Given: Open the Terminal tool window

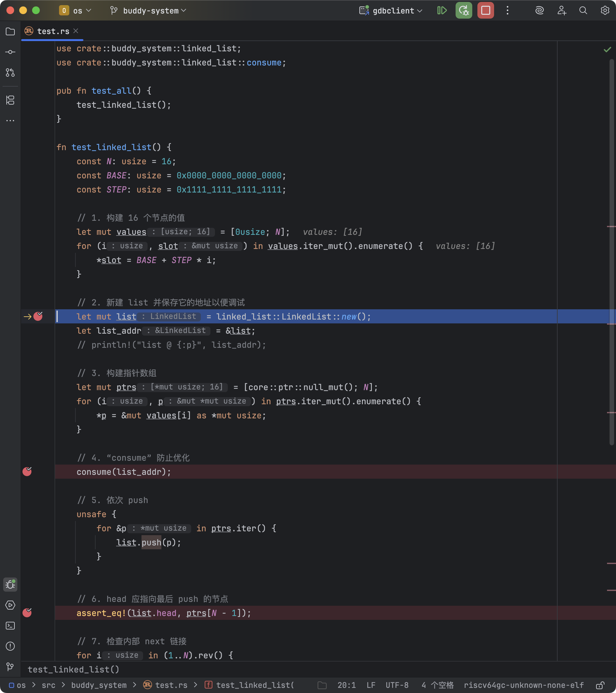Looking at the screenshot, I should point(10,626).
